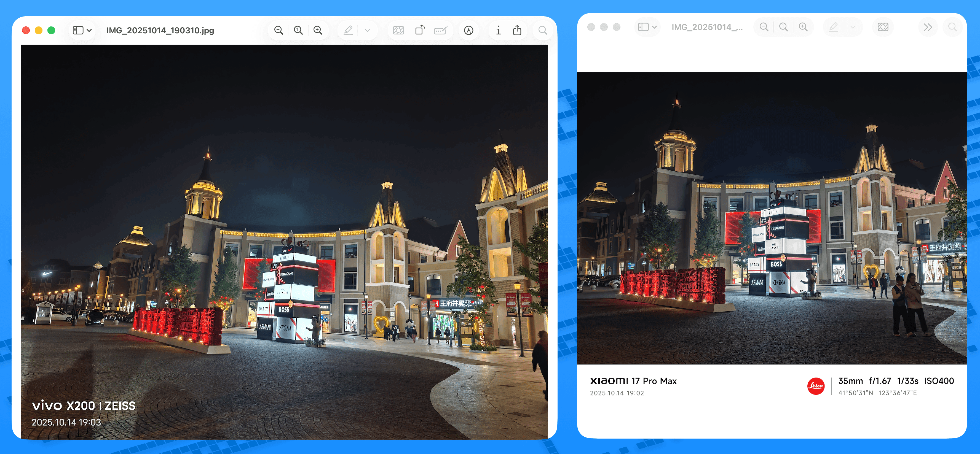Click the Xiaomi 17 Pro Max photo
This screenshot has width=980, height=454.
coord(772,218)
